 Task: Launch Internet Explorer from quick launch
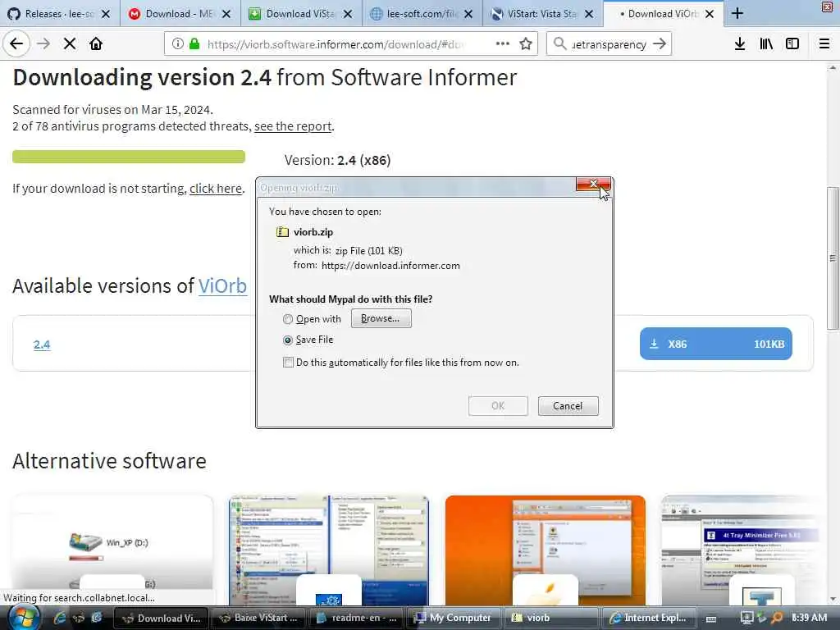pyautogui.click(x=60, y=618)
